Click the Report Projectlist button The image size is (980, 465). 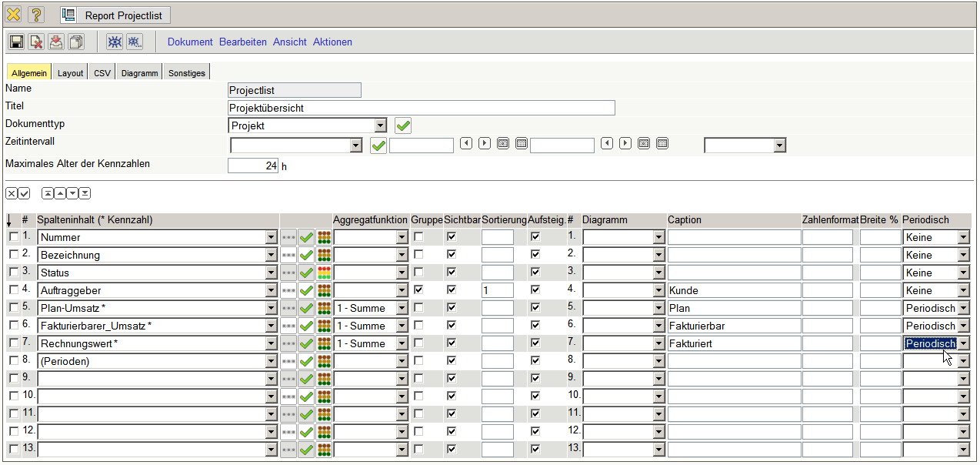[115, 15]
